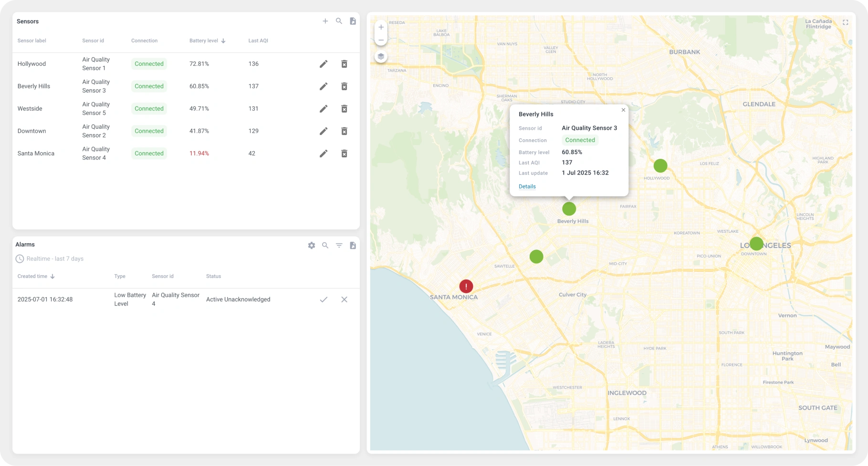Edit the Hollywood sensor row
This screenshot has width=868, height=466.
pos(324,64)
